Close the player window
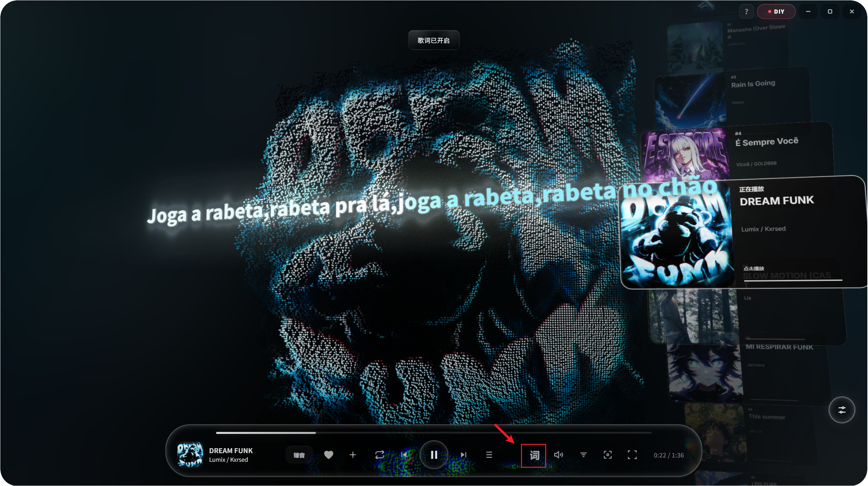 pyautogui.click(x=852, y=12)
